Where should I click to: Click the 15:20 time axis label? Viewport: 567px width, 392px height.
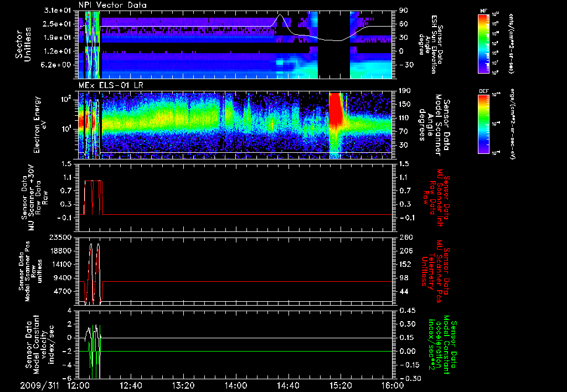pyautogui.click(x=341, y=385)
